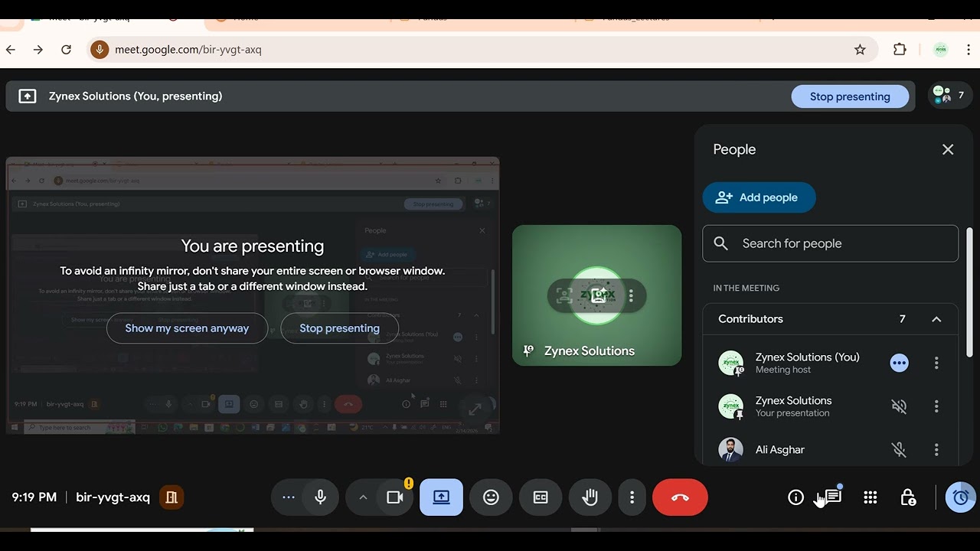Open meeting details info icon
The image size is (980, 551).
[x=795, y=497]
